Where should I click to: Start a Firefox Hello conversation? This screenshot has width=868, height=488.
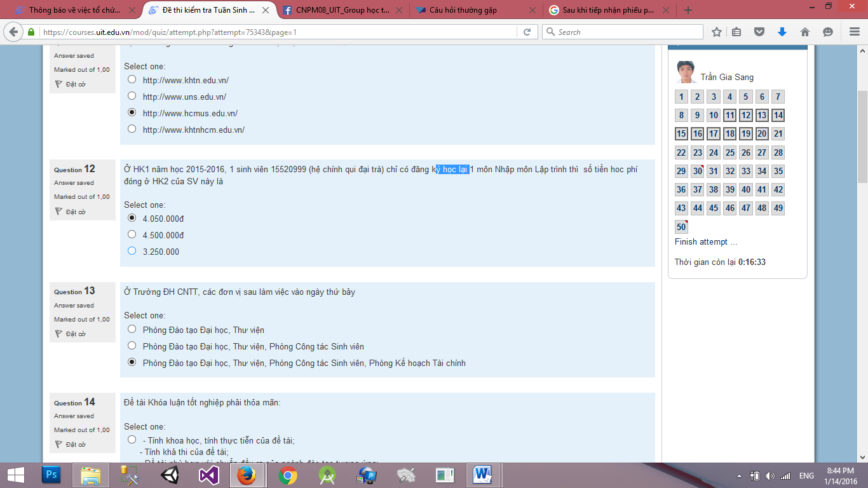[828, 31]
